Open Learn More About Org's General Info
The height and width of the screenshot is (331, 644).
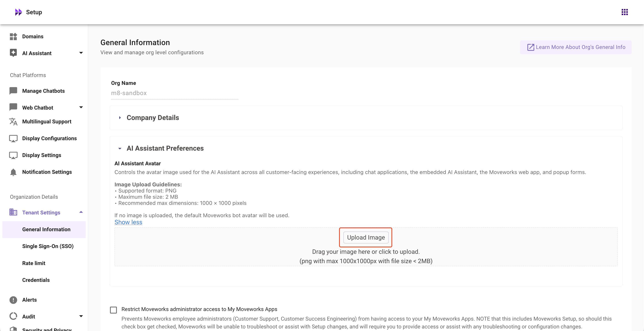pyautogui.click(x=576, y=47)
